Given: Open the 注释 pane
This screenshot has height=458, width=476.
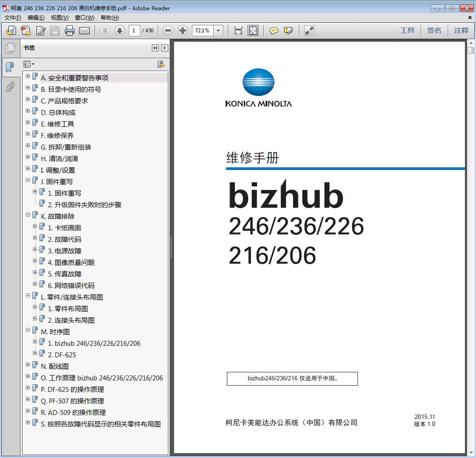Looking at the screenshot, I should click(x=461, y=30).
